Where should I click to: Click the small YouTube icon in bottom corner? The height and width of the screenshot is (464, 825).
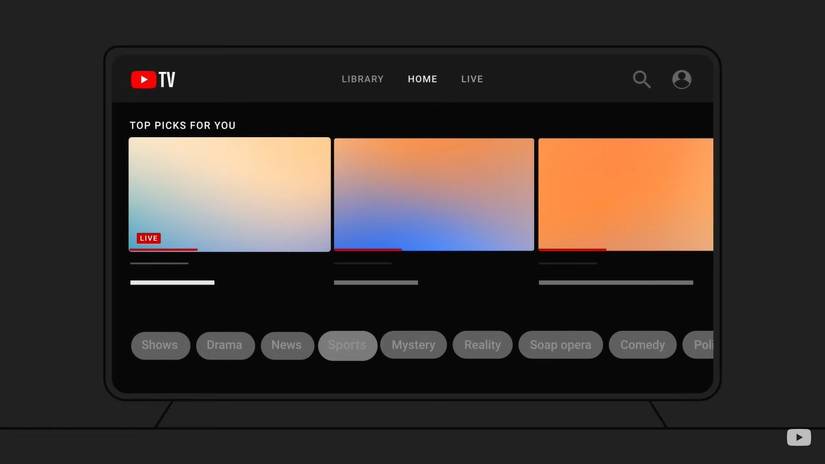(x=798, y=437)
